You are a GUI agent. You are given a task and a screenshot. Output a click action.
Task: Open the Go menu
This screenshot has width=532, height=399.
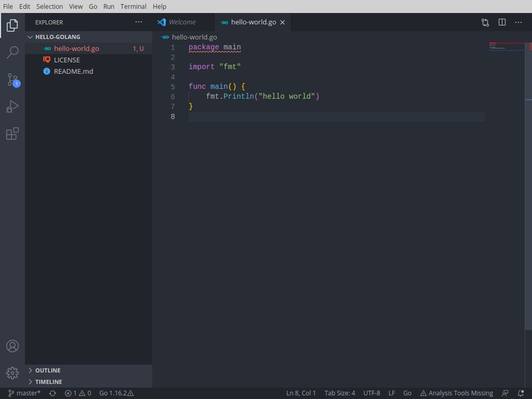tap(93, 6)
